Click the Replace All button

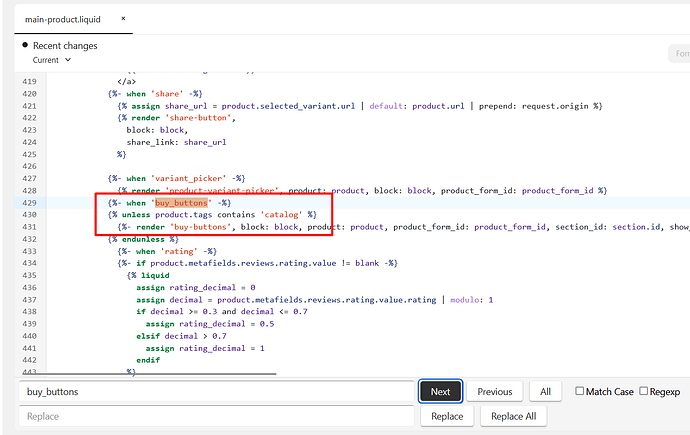514,416
